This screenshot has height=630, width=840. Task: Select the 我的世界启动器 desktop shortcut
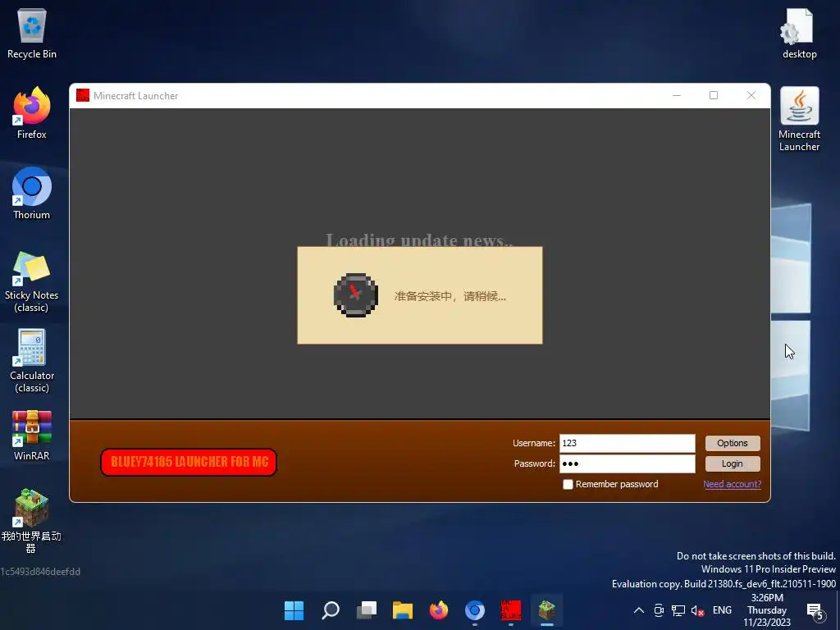click(32, 519)
